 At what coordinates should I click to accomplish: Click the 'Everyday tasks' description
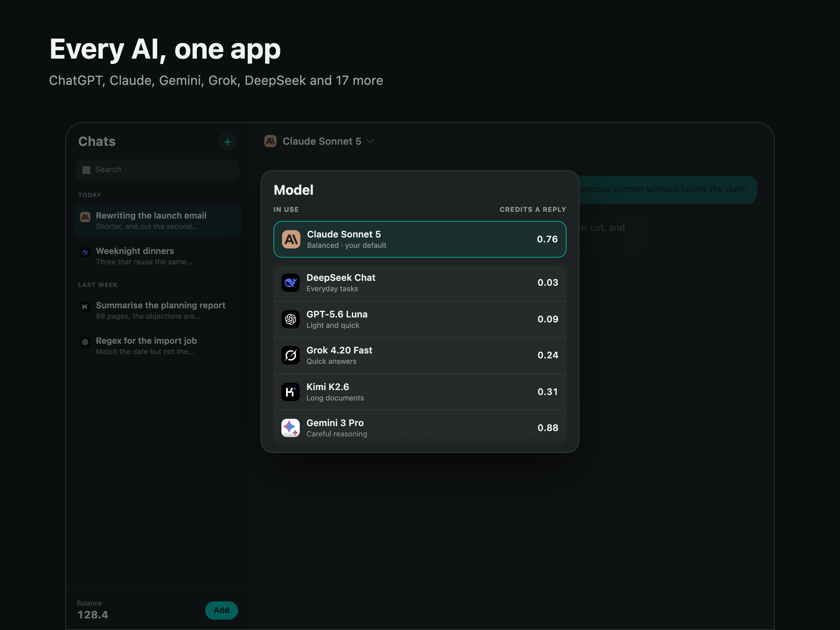[x=332, y=289]
